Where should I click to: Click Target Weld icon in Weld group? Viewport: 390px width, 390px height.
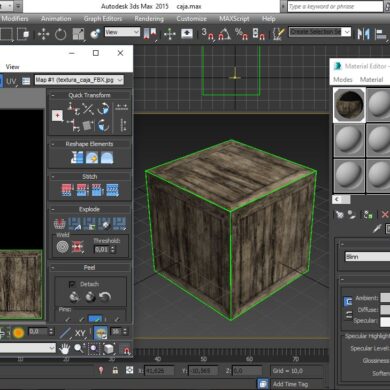tap(62, 247)
